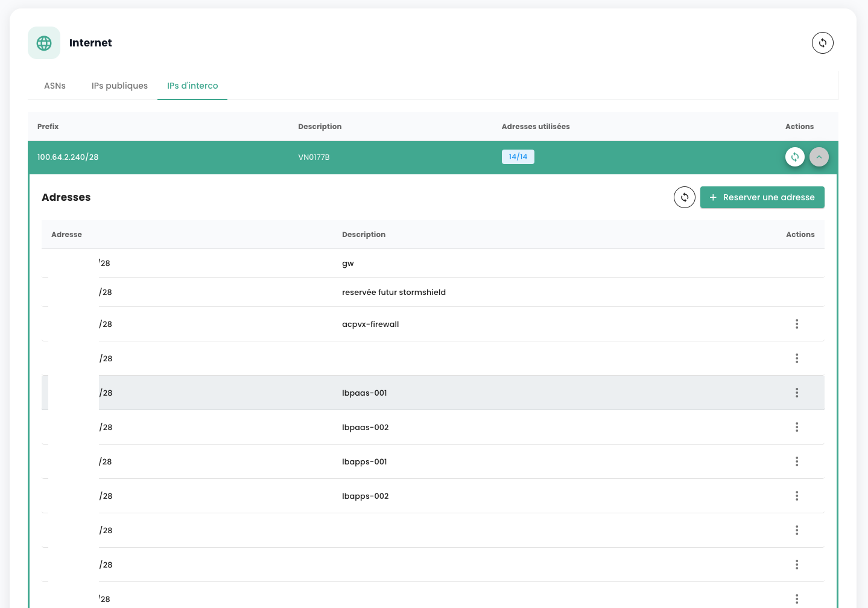Screen dimensions: 868x608
Task: Select the reservée futur stormshield row
Action: pyautogui.click(x=393, y=293)
